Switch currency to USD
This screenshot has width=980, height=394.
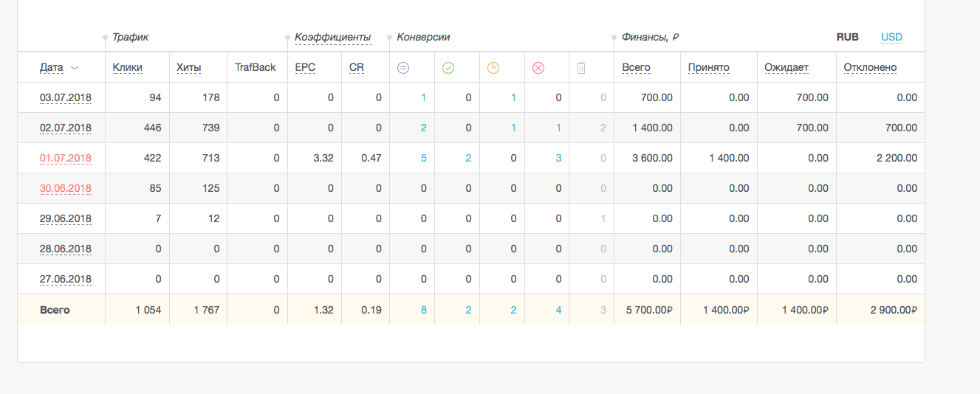click(x=891, y=37)
